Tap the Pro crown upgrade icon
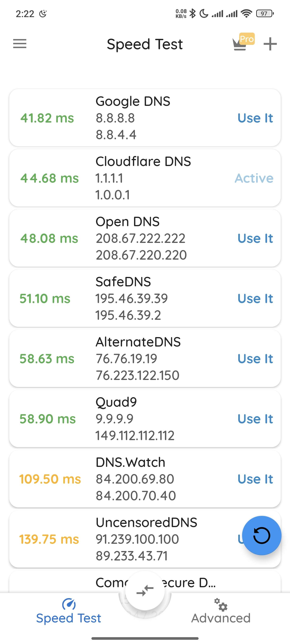 (243, 42)
